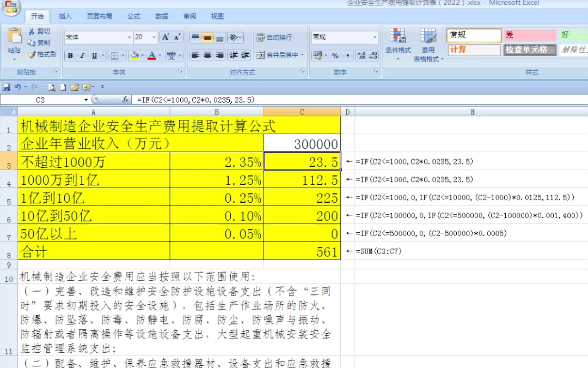The height and width of the screenshot is (368, 588).
Task: Click the accounting number format icon
Action: pos(318,55)
